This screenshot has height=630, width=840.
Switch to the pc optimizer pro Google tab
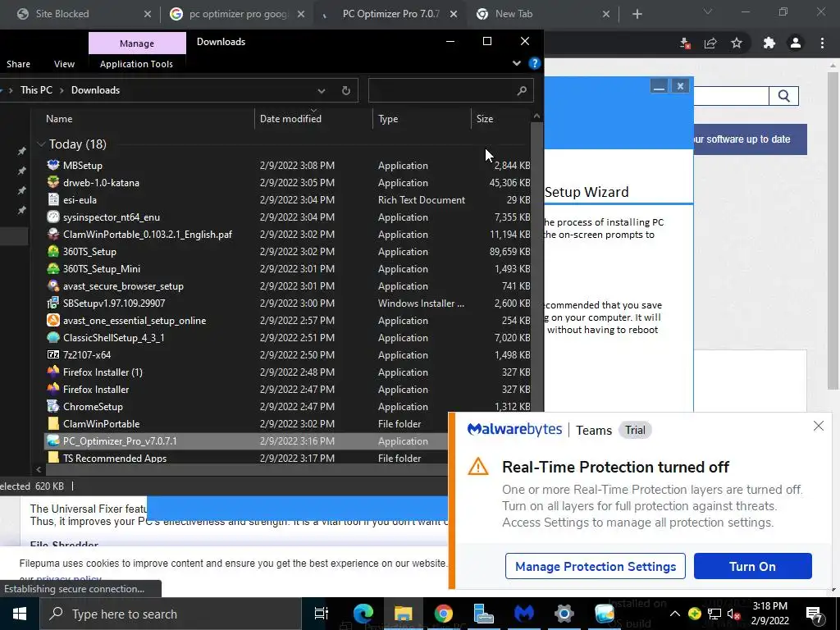[x=235, y=14]
